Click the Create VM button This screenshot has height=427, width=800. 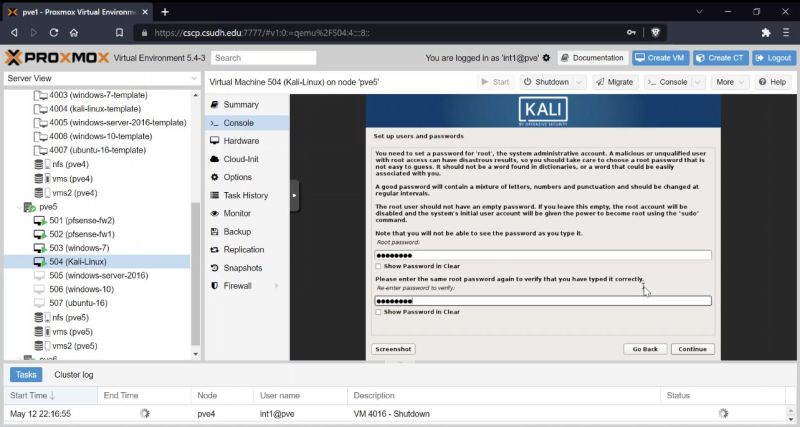click(x=661, y=58)
